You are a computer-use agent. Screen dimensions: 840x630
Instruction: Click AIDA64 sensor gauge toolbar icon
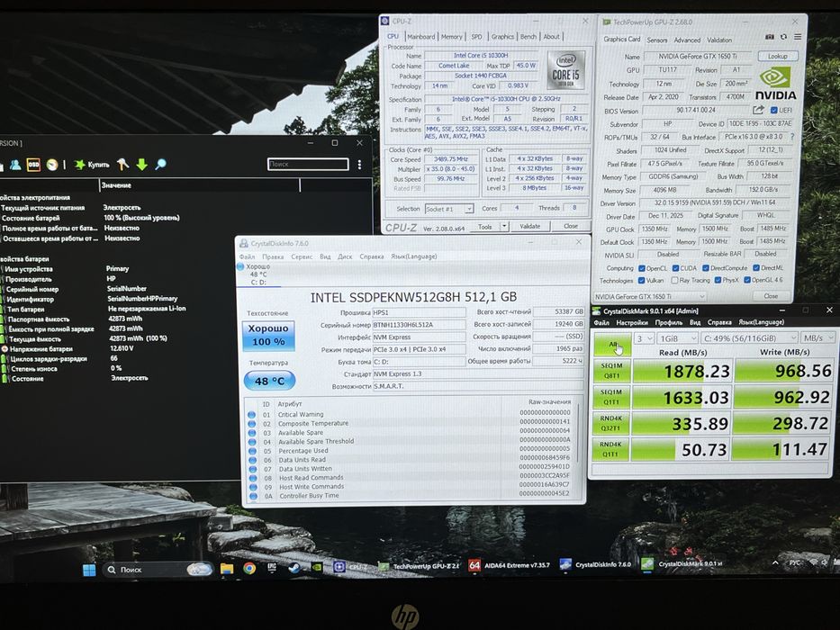click(x=51, y=165)
